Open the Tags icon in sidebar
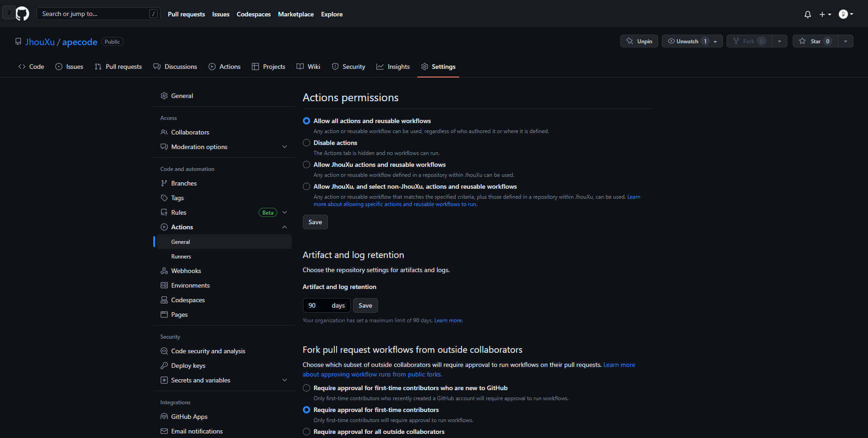The height and width of the screenshot is (438, 868). (164, 198)
